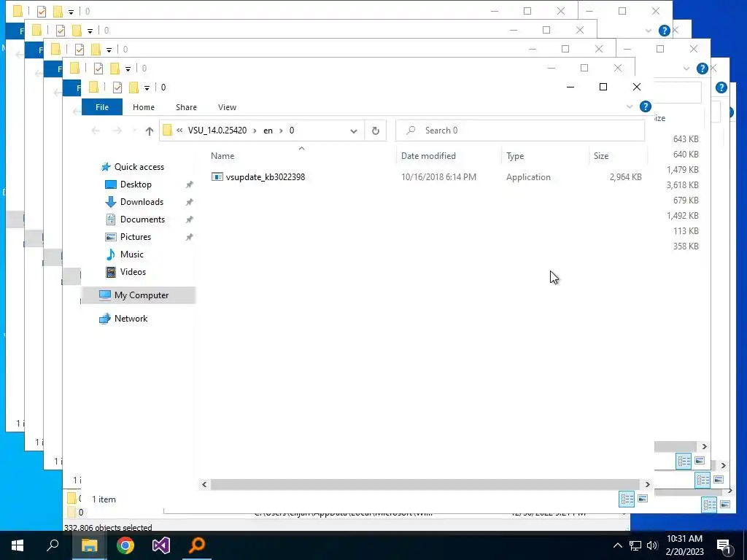This screenshot has height=560, width=747.
Task: Open Videos in the navigation pane
Action: click(133, 272)
